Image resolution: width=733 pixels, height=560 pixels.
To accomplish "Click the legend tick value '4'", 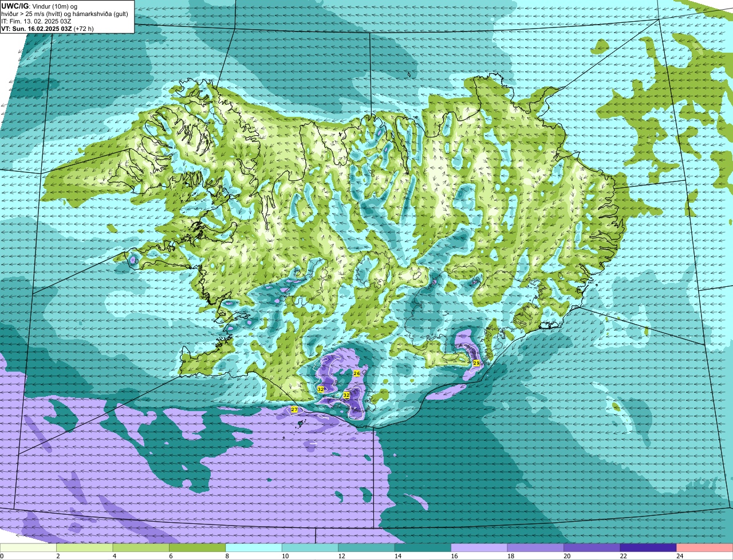I will tap(115, 556).
